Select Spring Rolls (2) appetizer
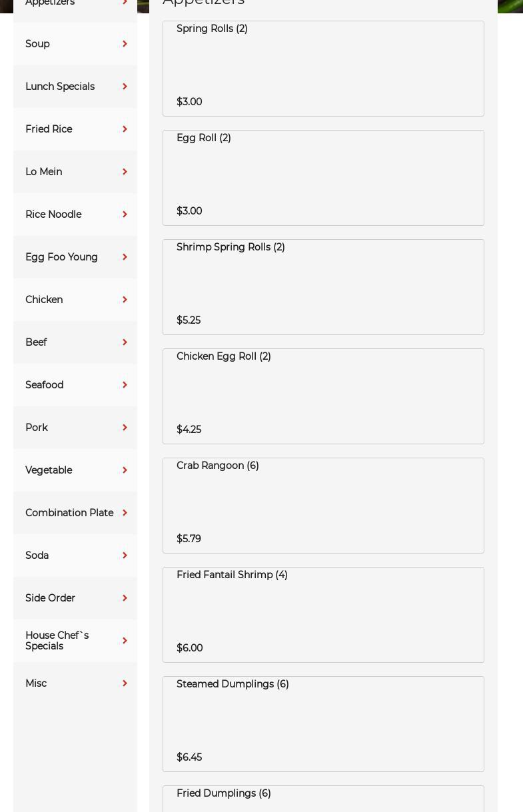 tap(323, 69)
